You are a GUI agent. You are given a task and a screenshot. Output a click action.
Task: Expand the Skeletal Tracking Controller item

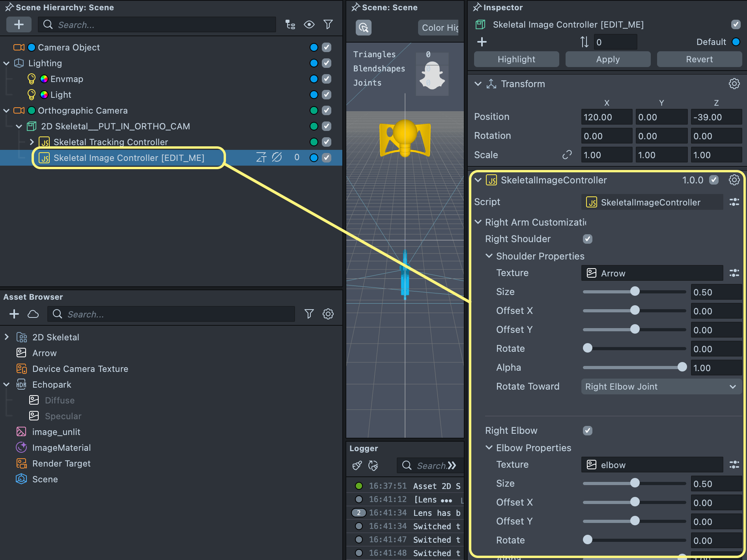[32, 142]
